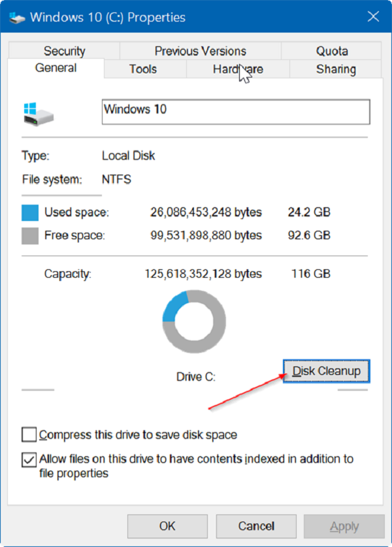Screen dimensions: 392x547
Task: Click the drive icon in the title bar
Action: 15,18
